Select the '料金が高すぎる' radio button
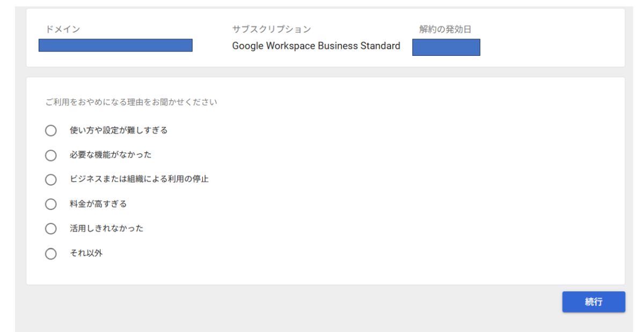This screenshot has height=332, width=644. [51, 204]
